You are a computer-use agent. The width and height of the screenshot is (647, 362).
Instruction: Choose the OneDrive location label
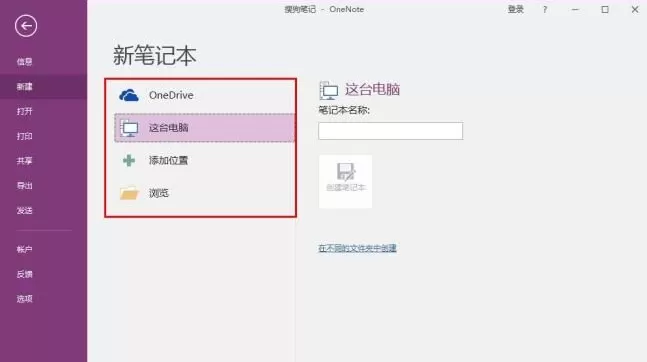tap(171, 95)
